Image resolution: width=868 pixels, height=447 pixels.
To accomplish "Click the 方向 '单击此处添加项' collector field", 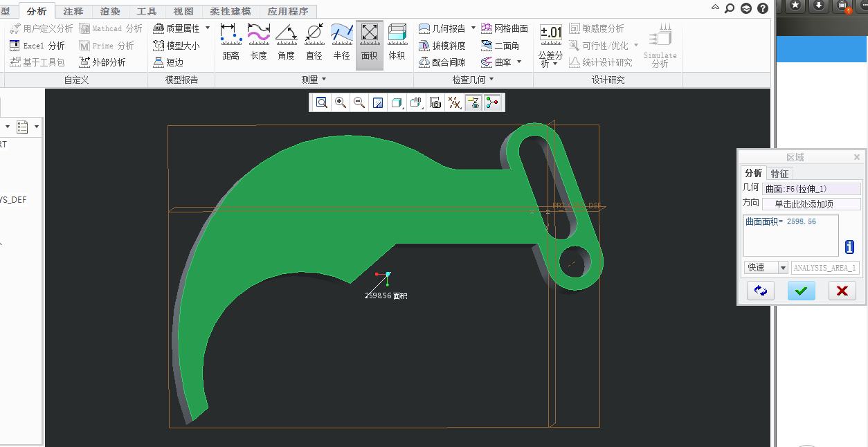I will [811, 204].
